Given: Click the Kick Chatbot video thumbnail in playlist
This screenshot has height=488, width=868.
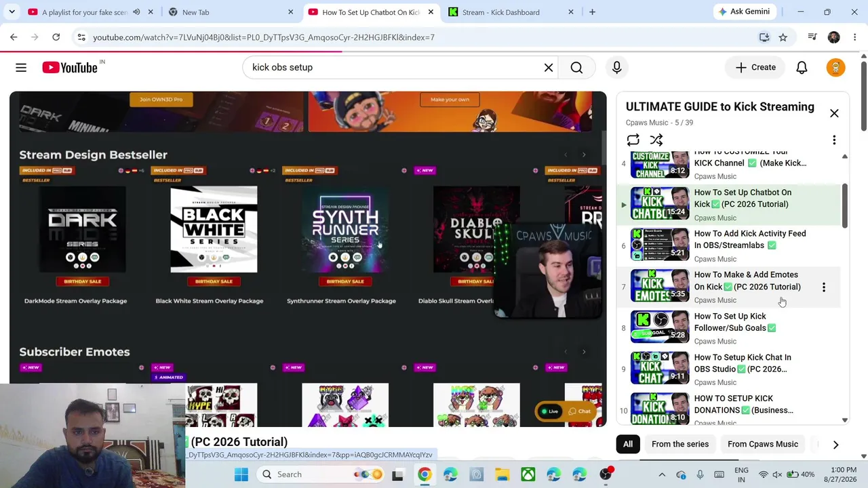Looking at the screenshot, I should point(660,204).
